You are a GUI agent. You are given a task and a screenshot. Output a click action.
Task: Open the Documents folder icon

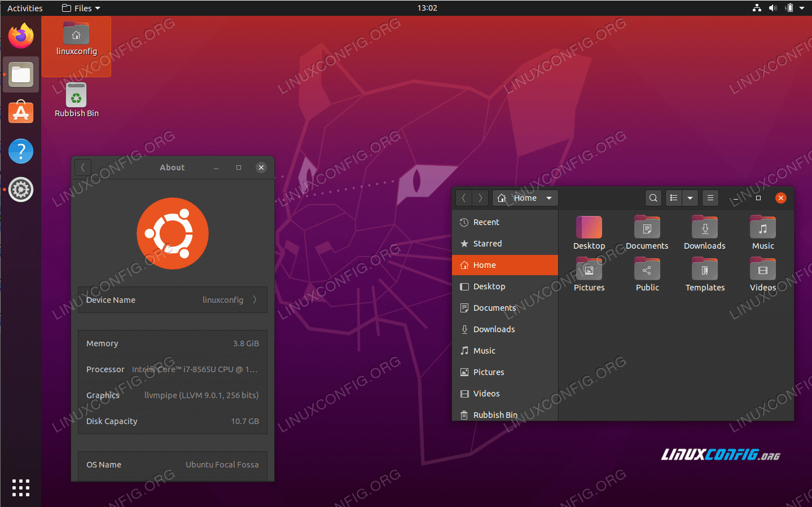coord(647,227)
